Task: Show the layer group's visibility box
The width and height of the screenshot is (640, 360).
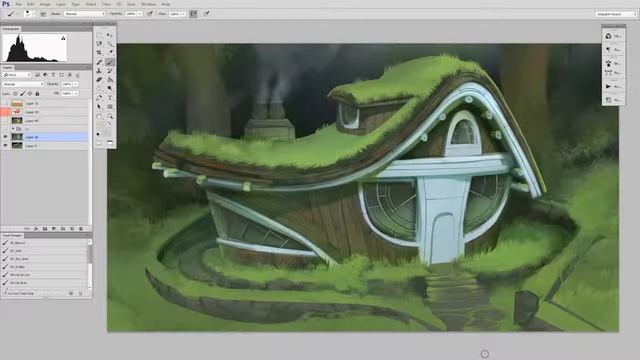Action: [x=5, y=129]
